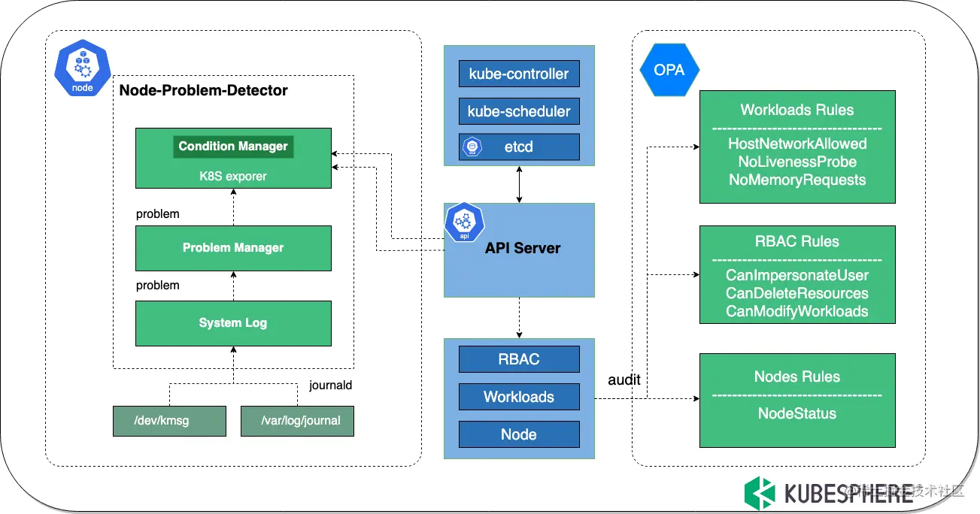Click the Workloads resource box

519,397
